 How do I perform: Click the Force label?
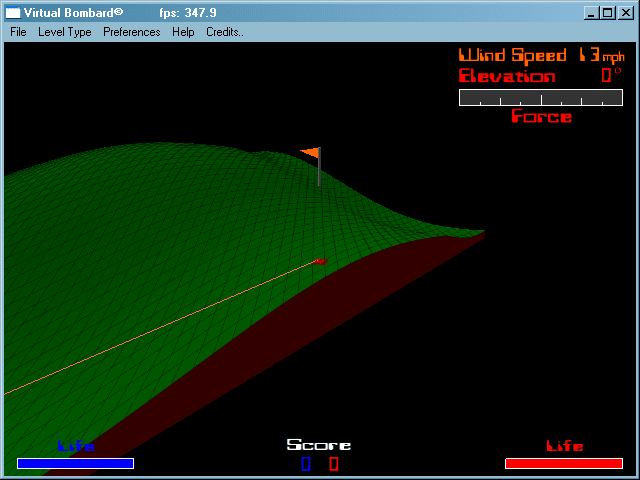(x=542, y=116)
